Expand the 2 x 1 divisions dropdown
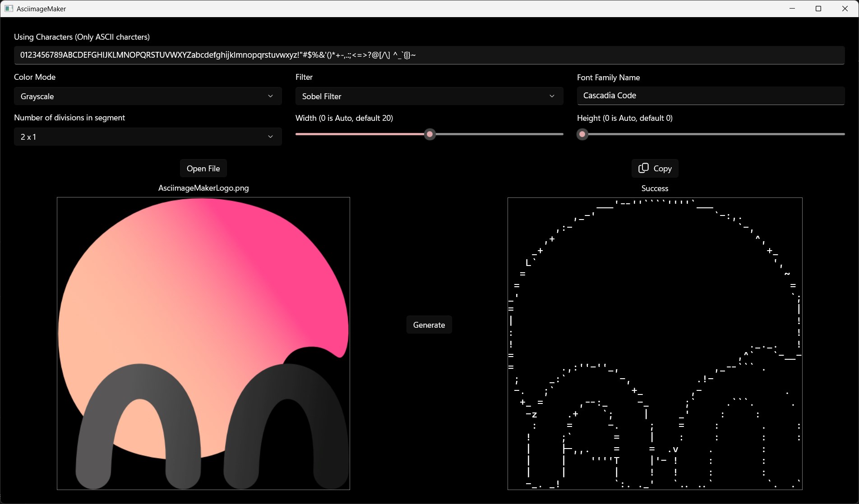The image size is (859, 504). coord(148,137)
